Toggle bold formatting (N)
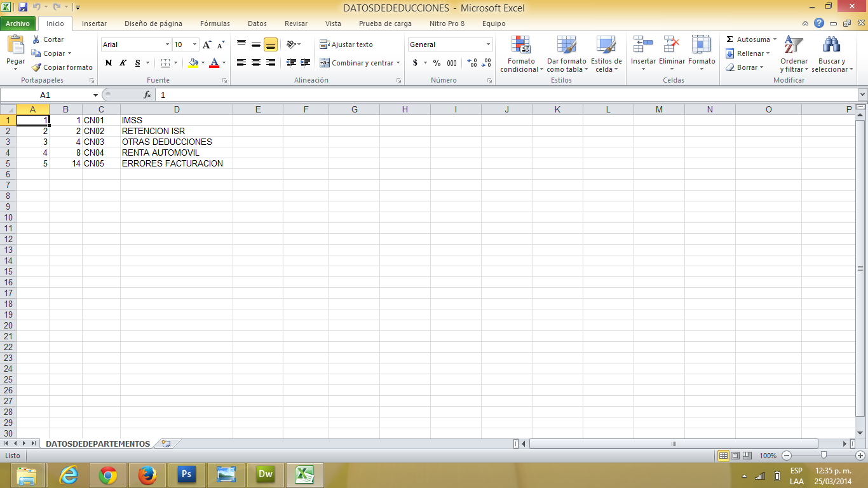This screenshot has width=868, height=488. pos(109,63)
